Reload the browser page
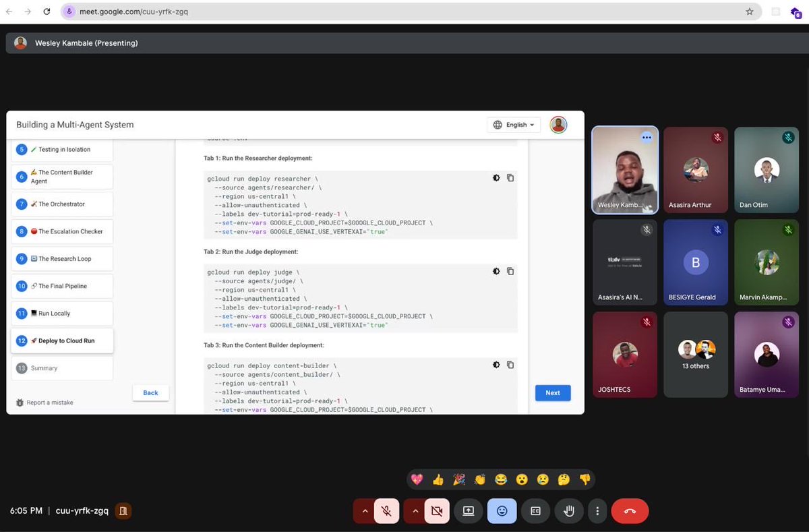 point(47,11)
